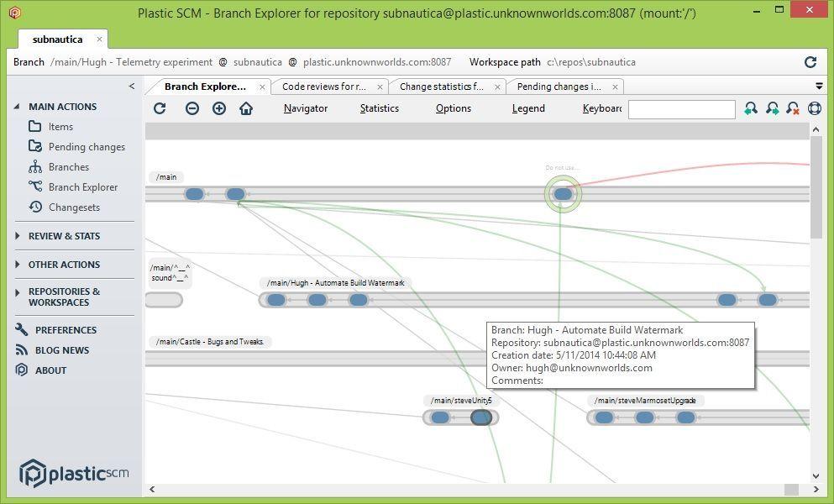Close the subnautica workspace tab

99,39
